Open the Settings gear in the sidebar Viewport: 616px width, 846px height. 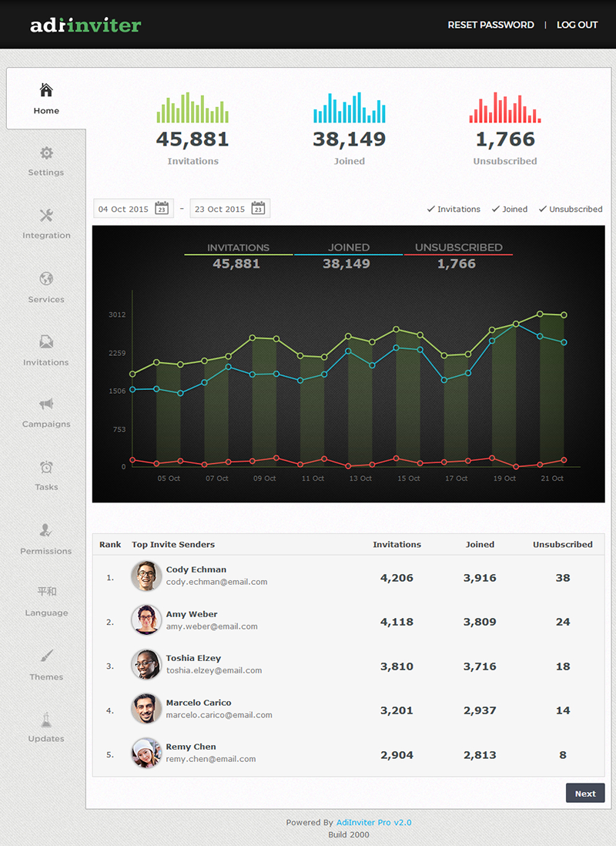tap(45, 152)
